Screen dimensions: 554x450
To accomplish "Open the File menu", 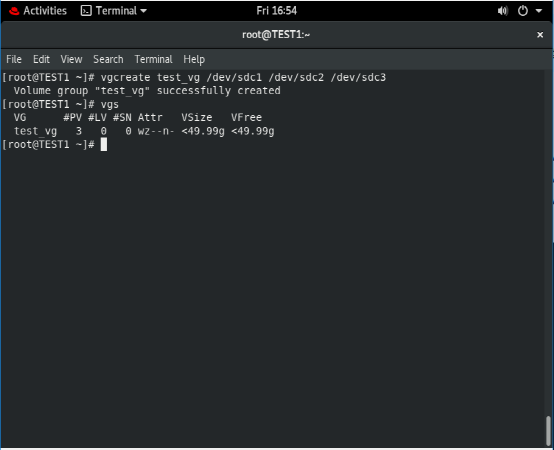I will 14,59.
